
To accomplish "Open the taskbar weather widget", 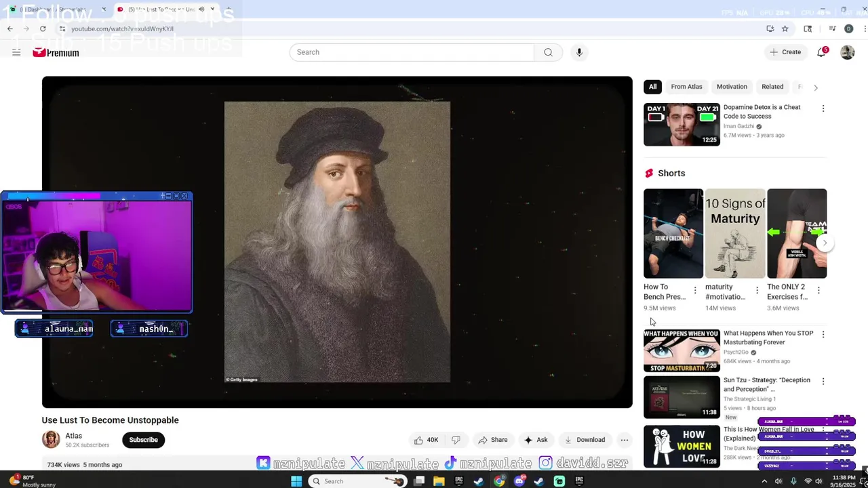I will pos(31,481).
